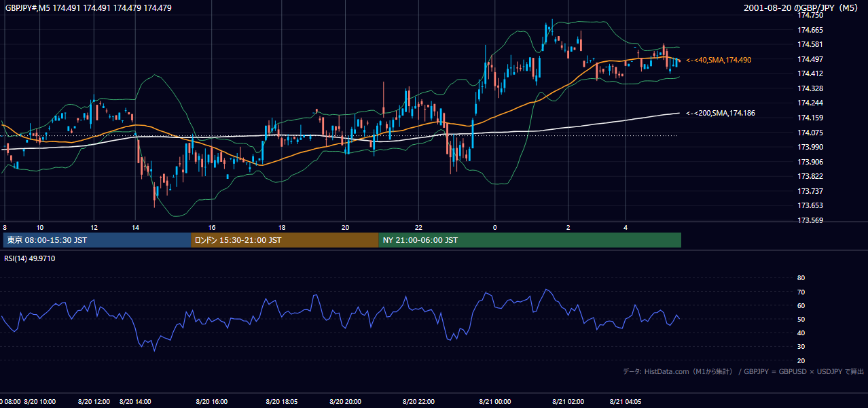The image size is (868, 408).
Task: Click the bottom date label 8/20 16:00
Action: pyautogui.click(x=212, y=402)
